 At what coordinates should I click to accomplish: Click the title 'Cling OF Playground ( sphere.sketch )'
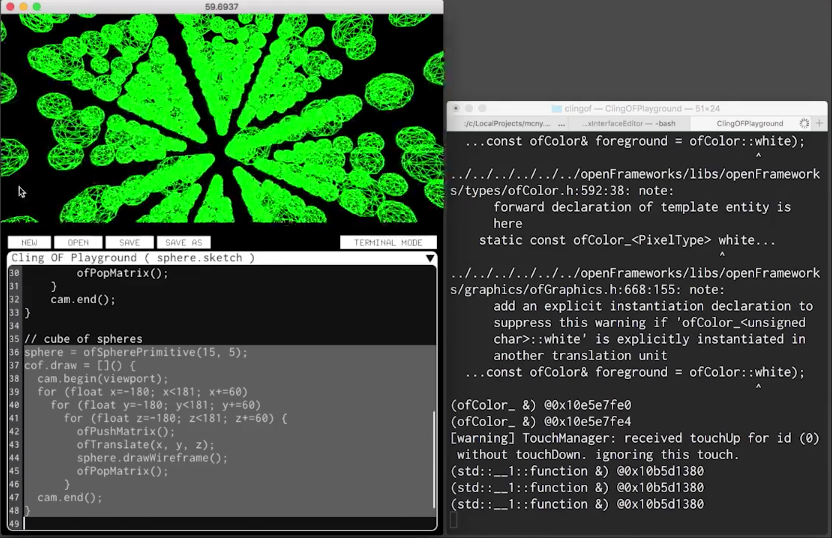133,258
